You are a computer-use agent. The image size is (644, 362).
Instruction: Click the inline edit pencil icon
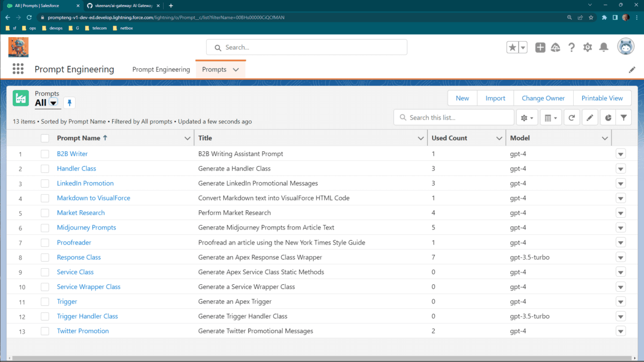coord(589,117)
